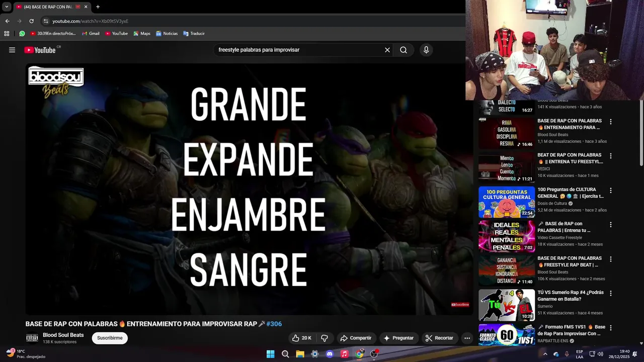The height and width of the screenshot is (362, 644).
Task: Open the YouTube bookmark
Action: click(x=116, y=34)
